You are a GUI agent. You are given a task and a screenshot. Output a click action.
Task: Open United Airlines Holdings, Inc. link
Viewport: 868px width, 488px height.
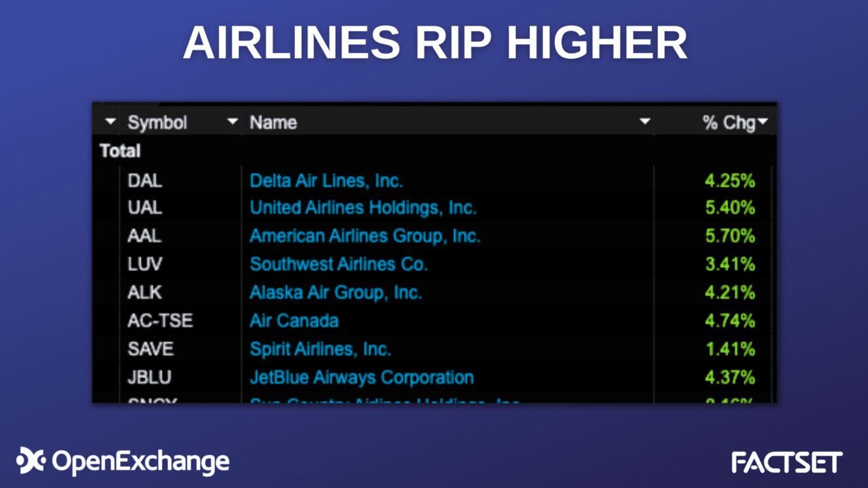point(363,207)
